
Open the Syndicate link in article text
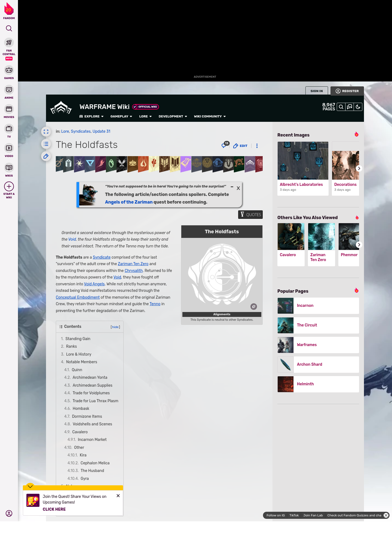102,257
